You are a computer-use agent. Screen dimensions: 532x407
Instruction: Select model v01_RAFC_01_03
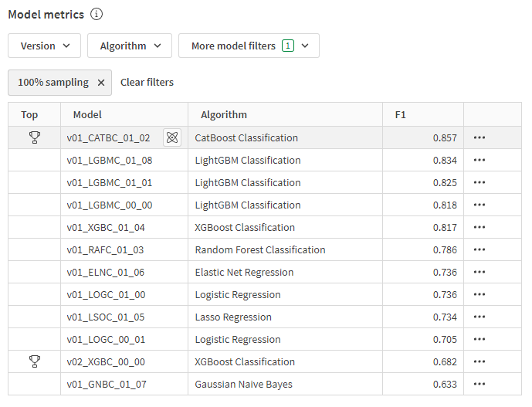[105, 249]
